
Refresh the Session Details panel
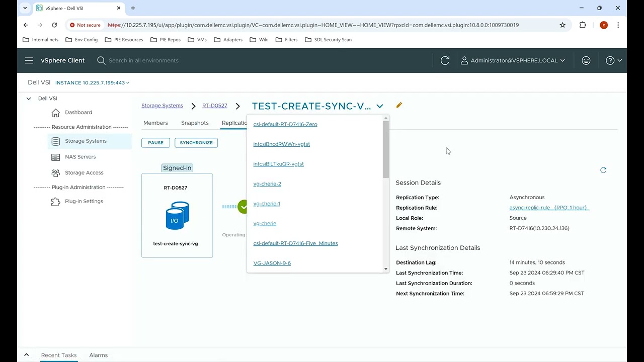603,170
